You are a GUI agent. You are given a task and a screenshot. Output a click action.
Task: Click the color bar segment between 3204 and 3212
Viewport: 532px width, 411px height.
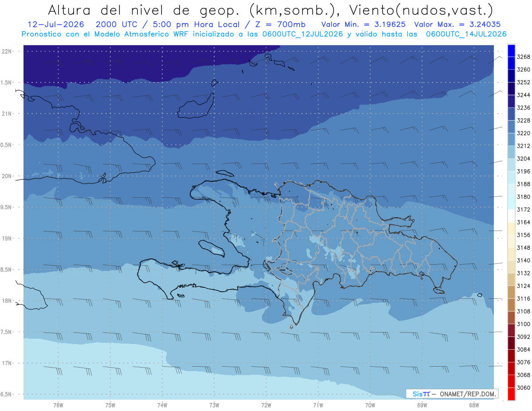(511, 152)
